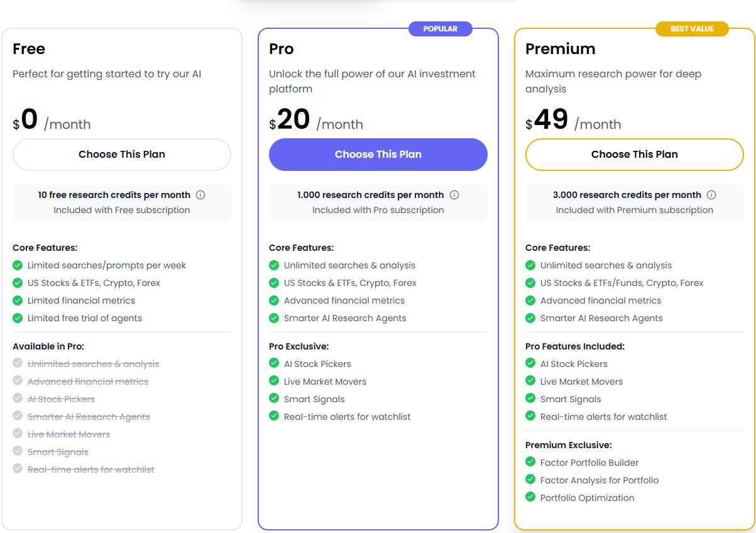Click the Factor Portfolio Builder feature

point(589,463)
